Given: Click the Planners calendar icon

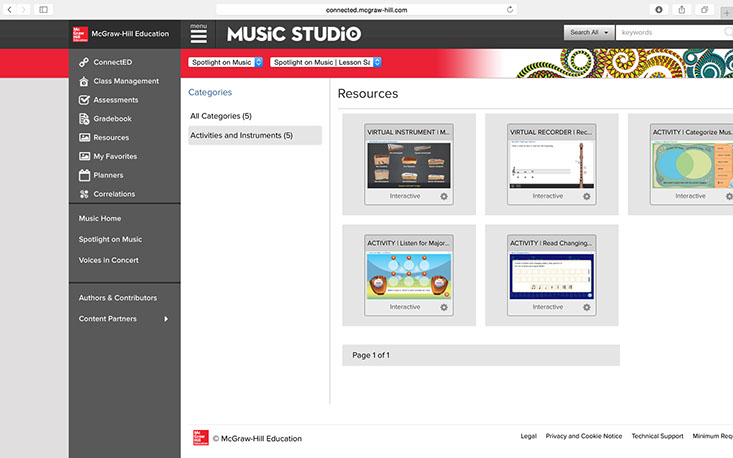Looking at the screenshot, I should [84, 175].
